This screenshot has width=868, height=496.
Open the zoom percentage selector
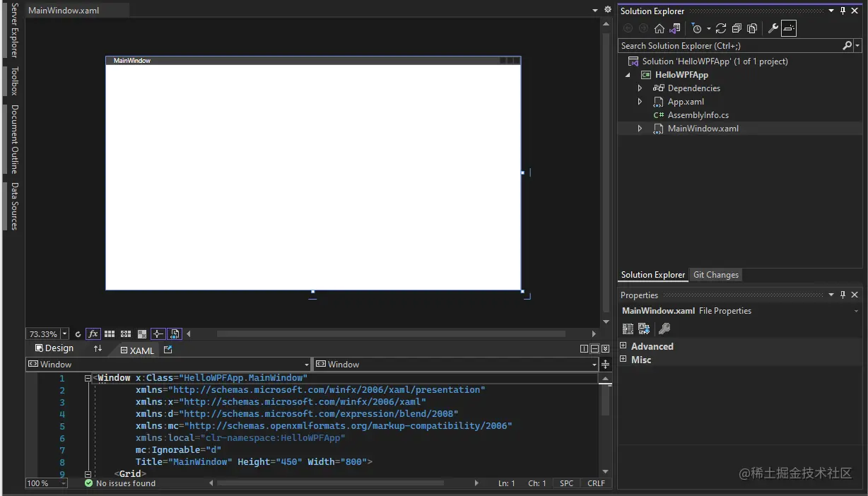(x=64, y=333)
